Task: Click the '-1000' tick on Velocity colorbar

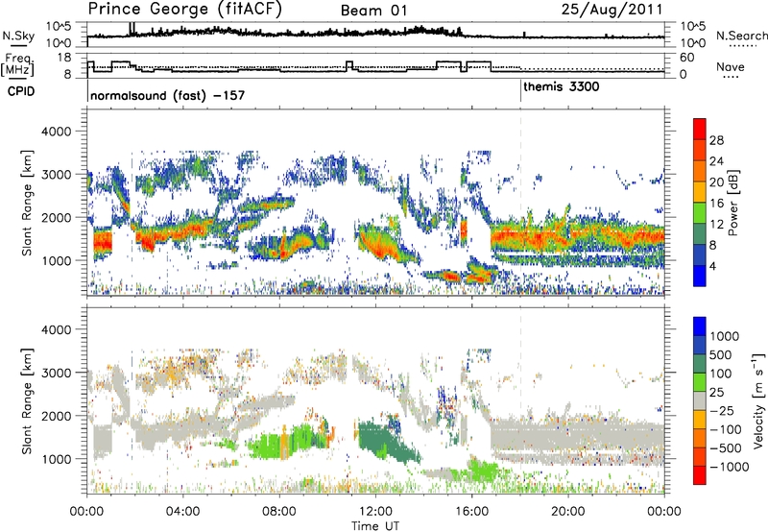Action: [x=729, y=467]
